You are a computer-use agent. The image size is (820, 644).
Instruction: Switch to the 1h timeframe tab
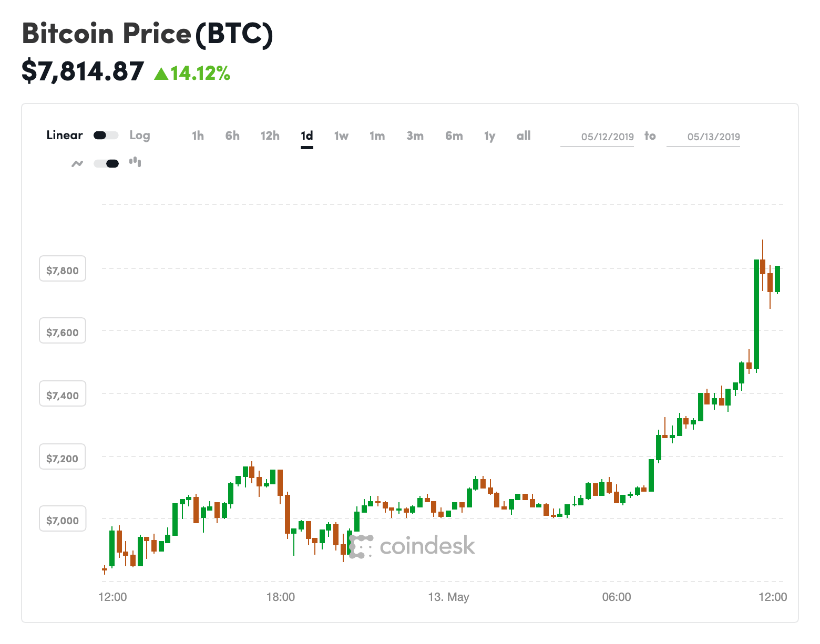click(x=198, y=135)
